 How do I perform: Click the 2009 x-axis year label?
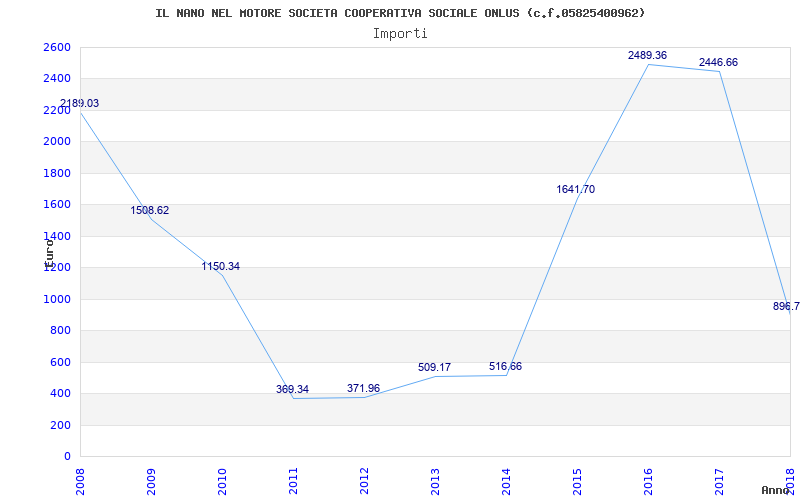pos(151,480)
